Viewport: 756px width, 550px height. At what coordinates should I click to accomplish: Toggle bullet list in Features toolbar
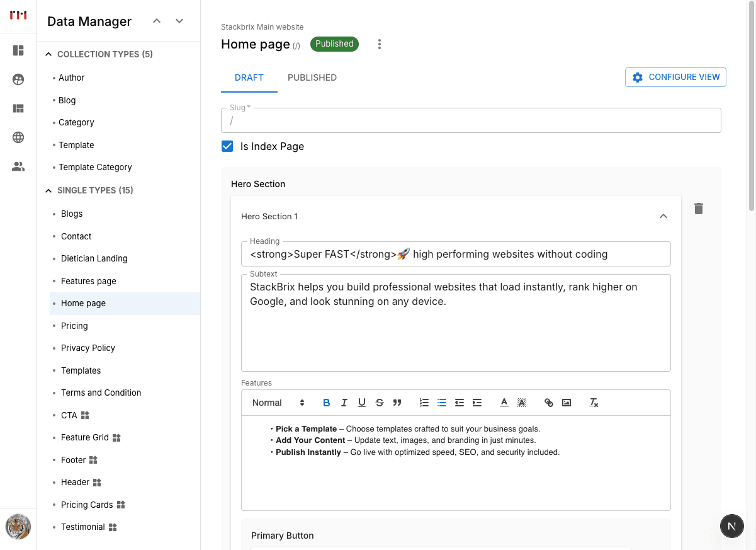tap(442, 403)
